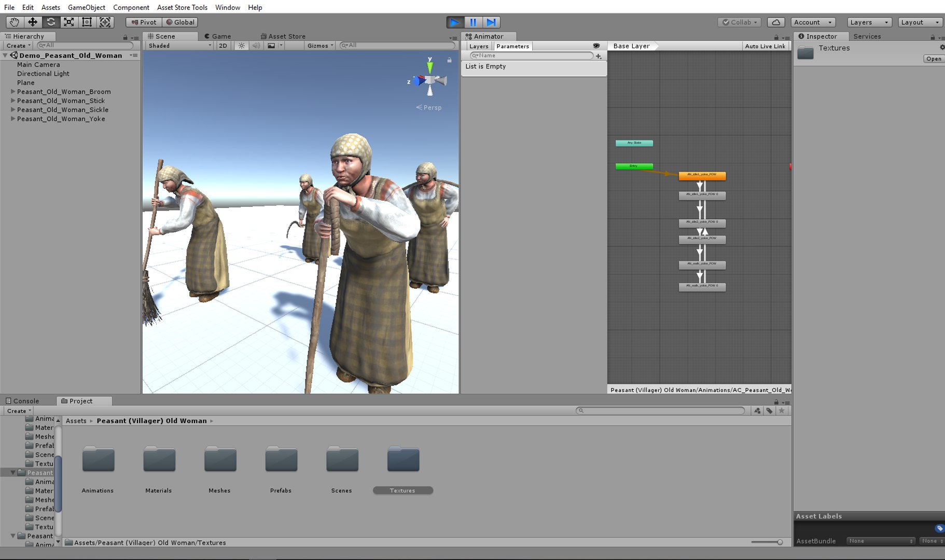Viewport: 945px width, 560px height.
Task: Click the Collab button
Action: [740, 22]
